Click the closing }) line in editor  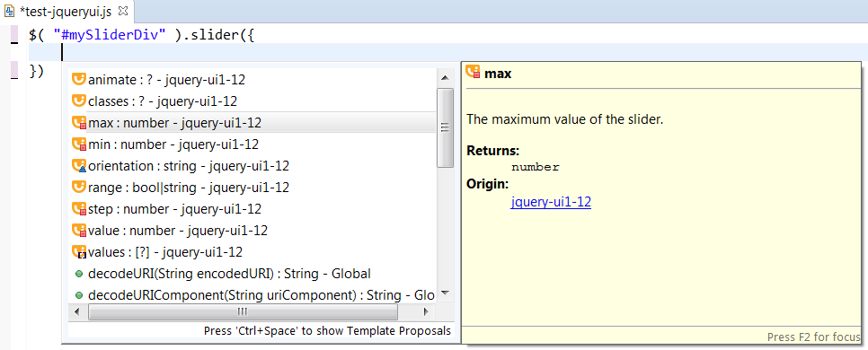[x=36, y=71]
